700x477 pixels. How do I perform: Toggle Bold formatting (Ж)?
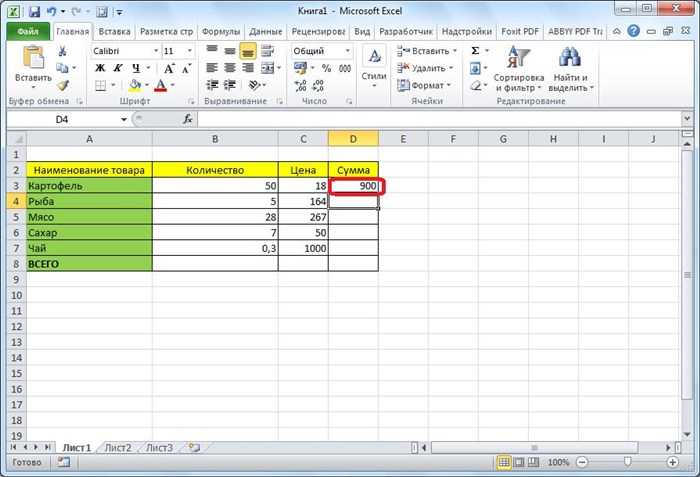(x=100, y=68)
